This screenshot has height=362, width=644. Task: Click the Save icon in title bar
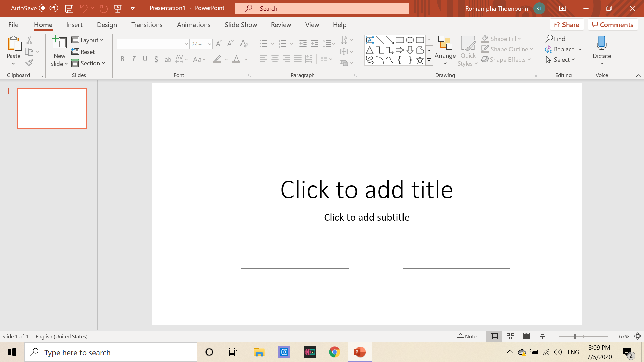click(x=69, y=9)
